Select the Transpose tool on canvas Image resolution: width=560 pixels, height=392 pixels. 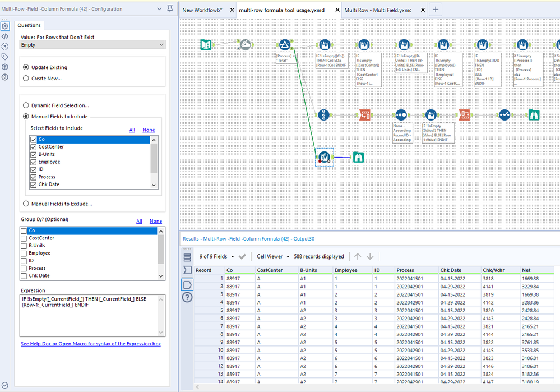(x=364, y=115)
